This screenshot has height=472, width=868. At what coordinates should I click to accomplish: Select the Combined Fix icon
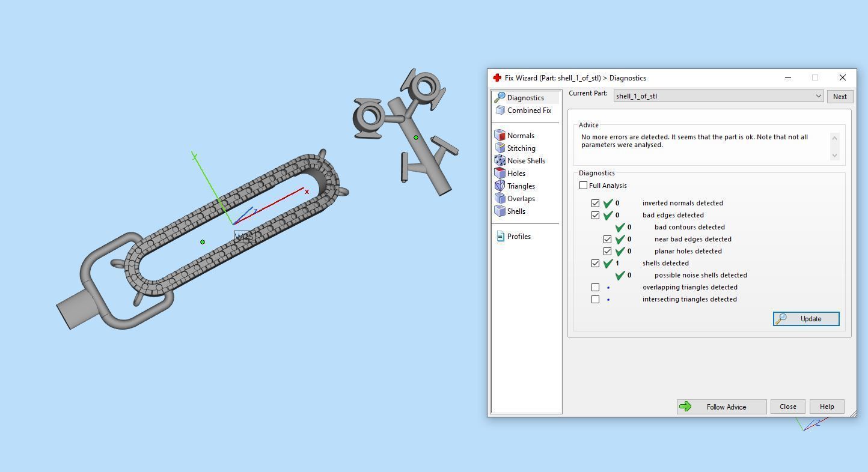(500, 110)
